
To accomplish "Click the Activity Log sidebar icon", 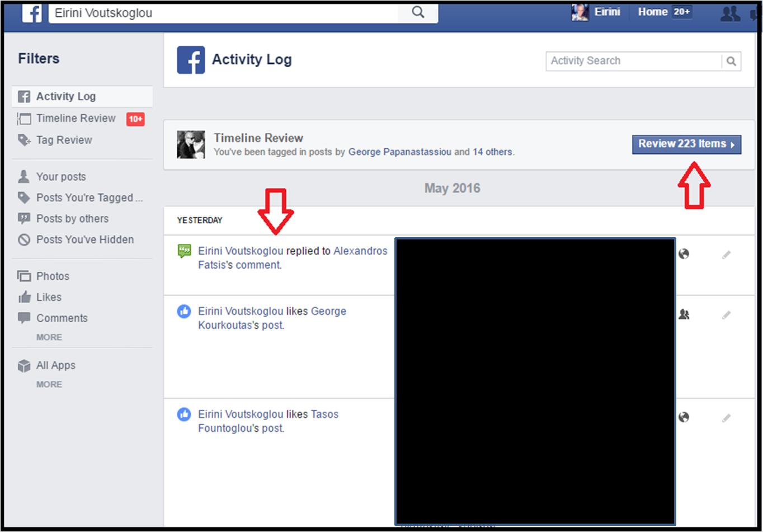I will click(24, 96).
